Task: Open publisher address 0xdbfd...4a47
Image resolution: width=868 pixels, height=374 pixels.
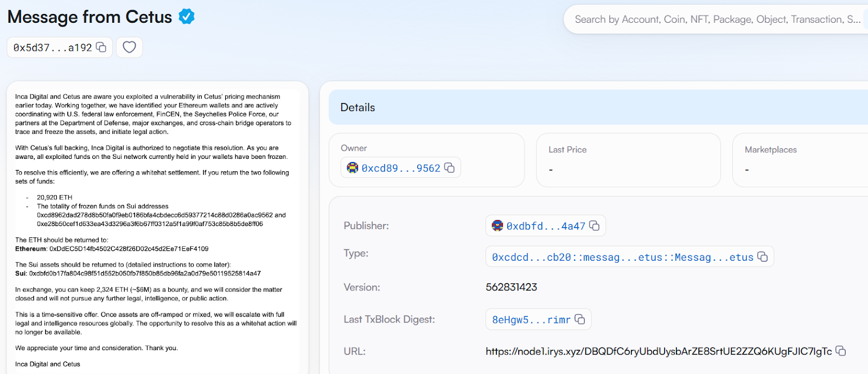Action: point(545,226)
